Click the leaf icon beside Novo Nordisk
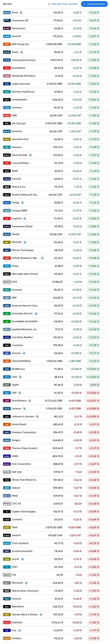110x644 pixels. [x=30, y=155]
